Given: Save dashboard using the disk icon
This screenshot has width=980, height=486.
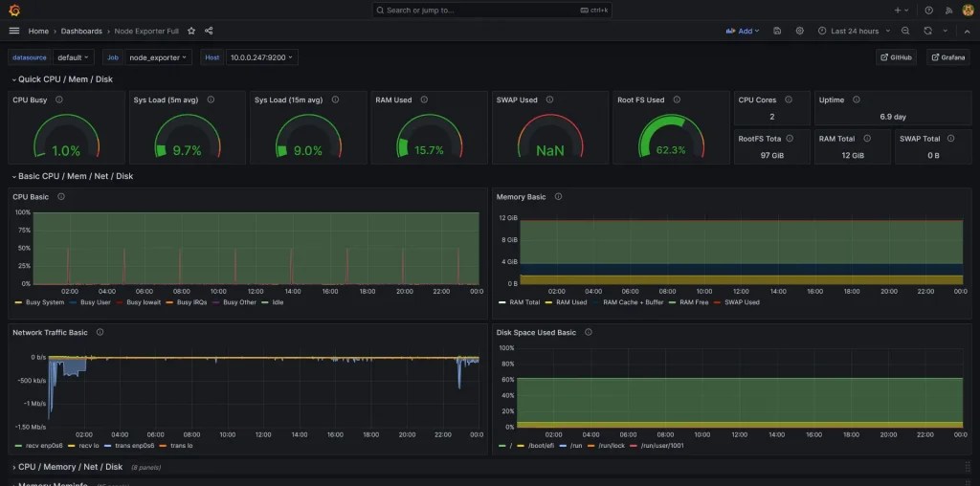Looking at the screenshot, I should click(x=777, y=31).
